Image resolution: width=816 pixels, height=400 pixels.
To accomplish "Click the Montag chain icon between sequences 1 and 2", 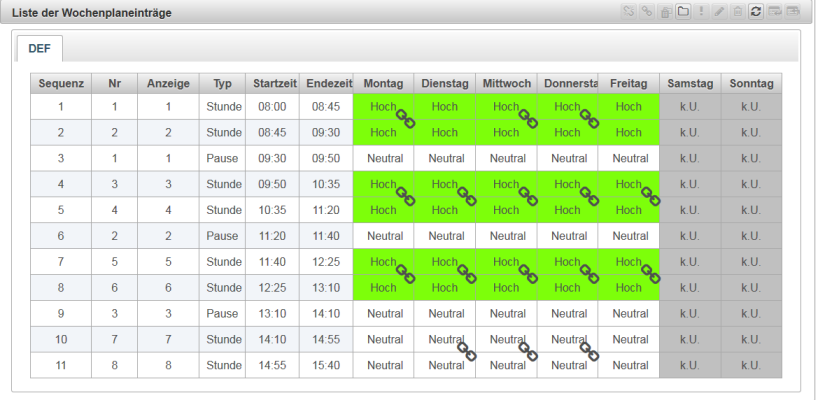I will [x=405, y=119].
